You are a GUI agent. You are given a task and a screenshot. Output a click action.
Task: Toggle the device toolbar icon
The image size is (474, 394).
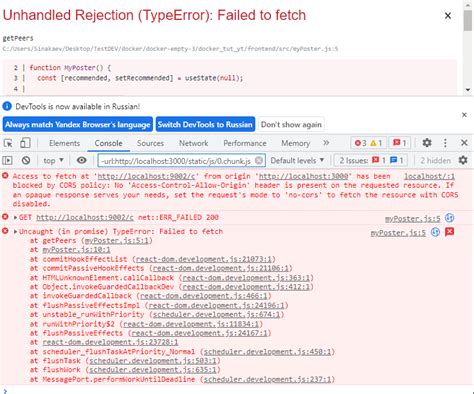pyautogui.click(x=25, y=143)
